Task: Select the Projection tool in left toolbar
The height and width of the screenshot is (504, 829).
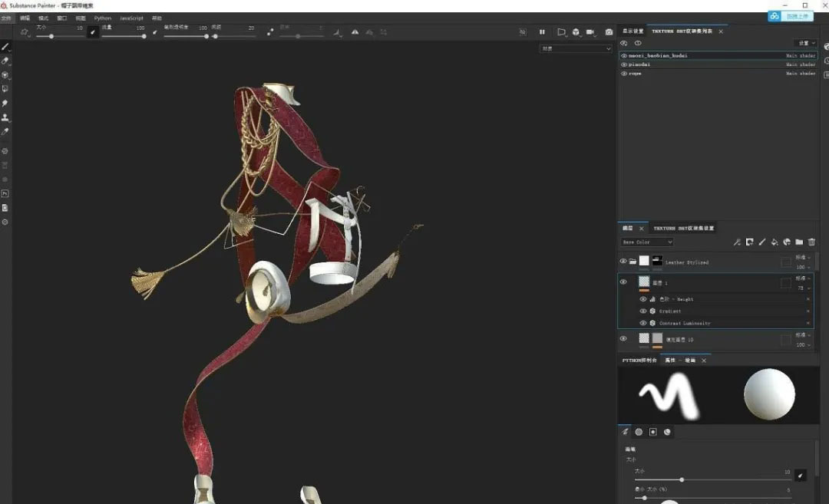Action: (x=5, y=75)
